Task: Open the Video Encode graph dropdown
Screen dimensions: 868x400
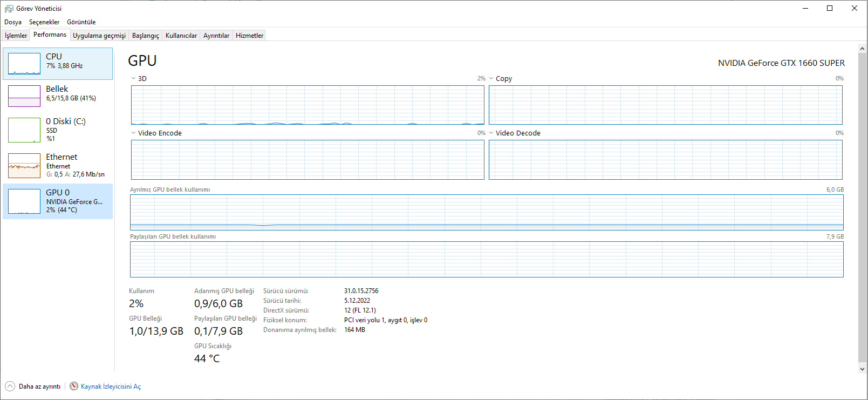Action: pyautogui.click(x=134, y=133)
